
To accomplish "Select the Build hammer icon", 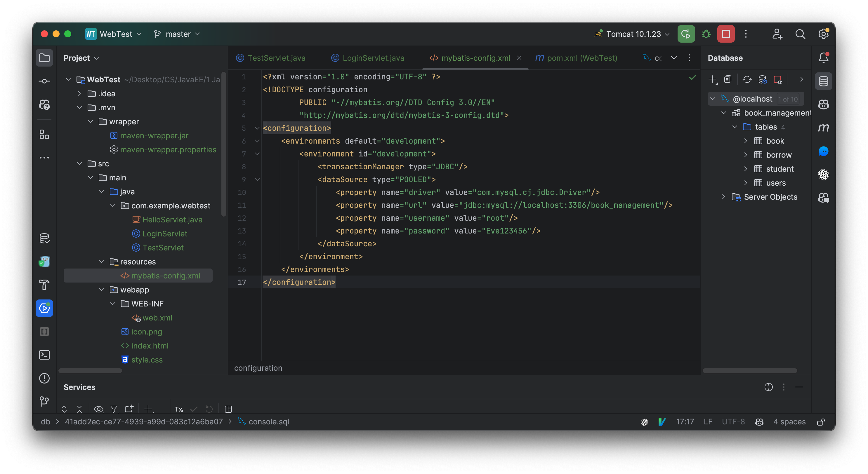I will click(44, 285).
